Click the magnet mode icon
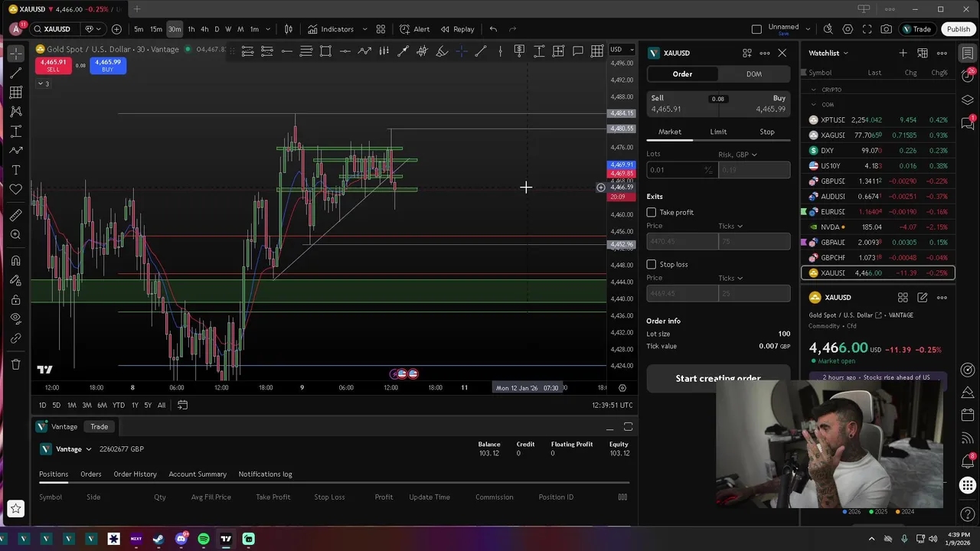This screenshot has width=980, height=551. (x=15, y=260)
